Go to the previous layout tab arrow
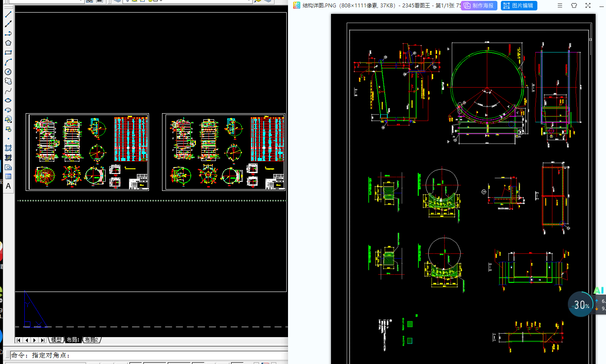The height and width of the screenshot is (364, 606). pyautogui.click(x=27, y=340)
